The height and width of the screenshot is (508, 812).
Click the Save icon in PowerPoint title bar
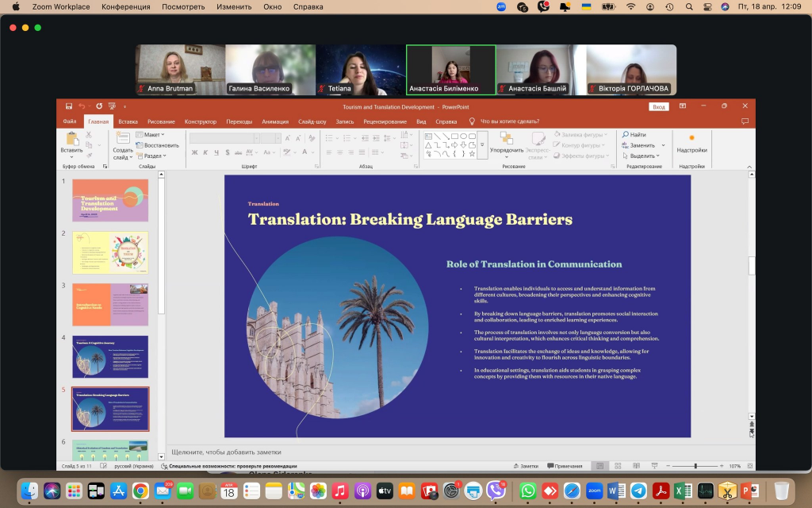69,106
